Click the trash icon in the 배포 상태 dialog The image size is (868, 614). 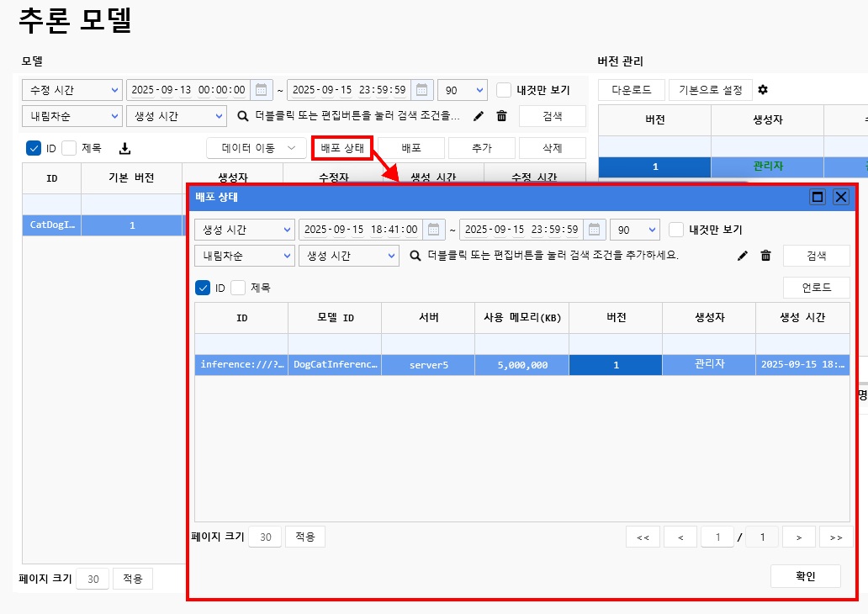[765, 256]
